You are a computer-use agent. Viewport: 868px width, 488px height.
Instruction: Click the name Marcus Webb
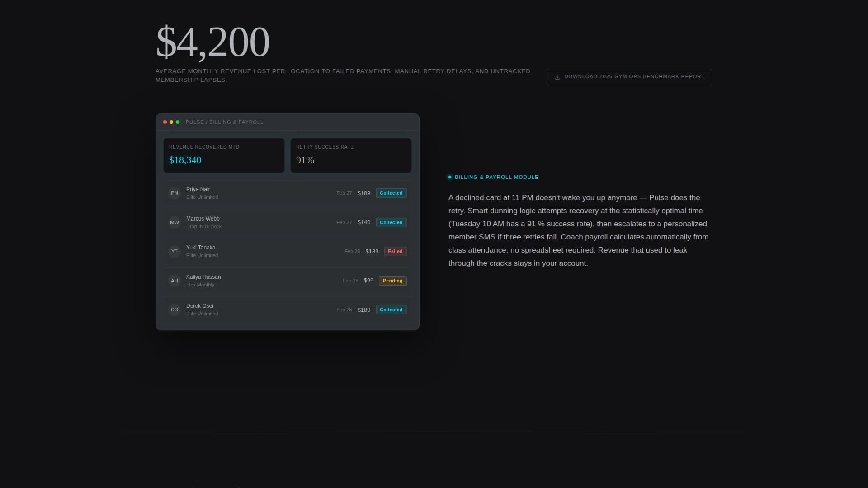[203, 219]
